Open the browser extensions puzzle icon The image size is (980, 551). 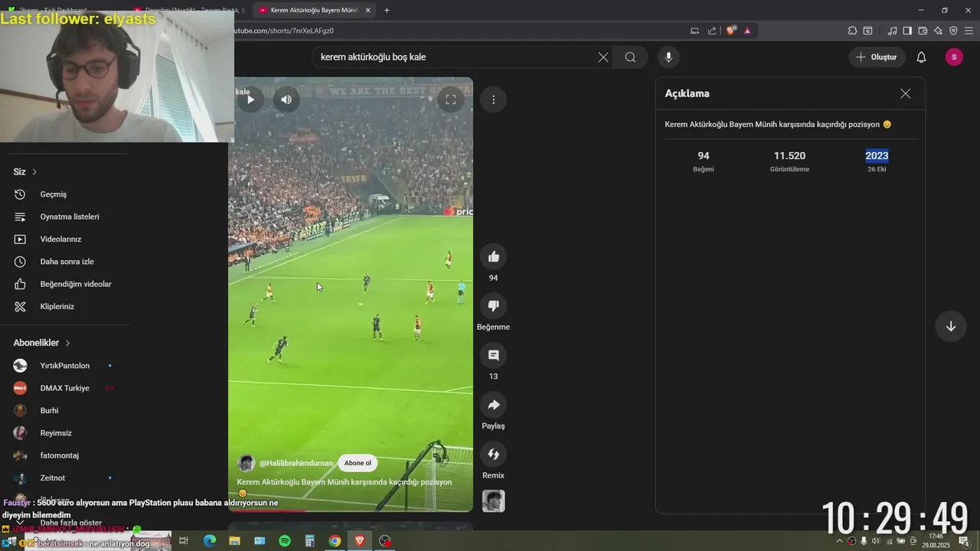pos(852,31)
